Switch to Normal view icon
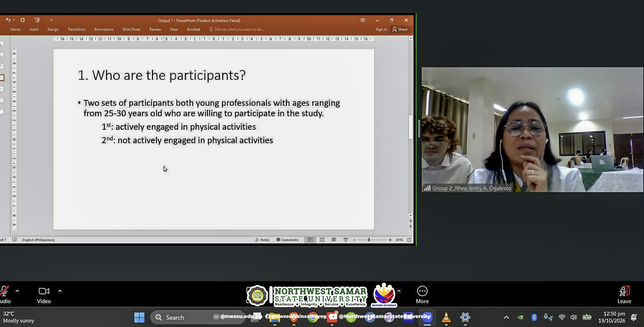The height and width of the screenshot is (327, 644). point(310,240)
